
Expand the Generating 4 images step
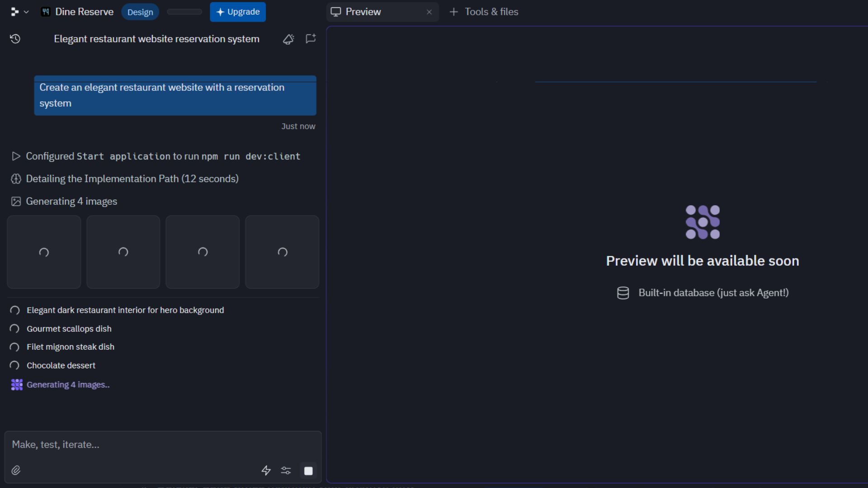pyautogui.click(x=71, y=202)
